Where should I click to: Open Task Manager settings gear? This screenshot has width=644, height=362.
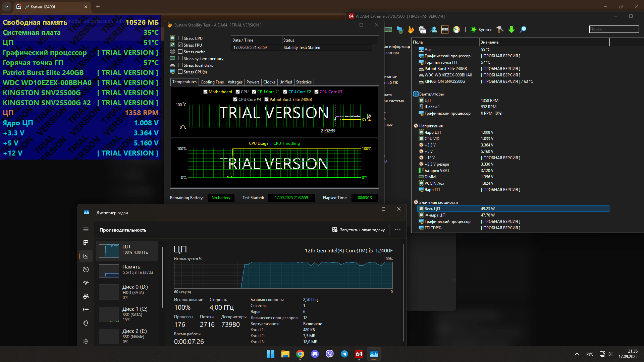point(86,342)
